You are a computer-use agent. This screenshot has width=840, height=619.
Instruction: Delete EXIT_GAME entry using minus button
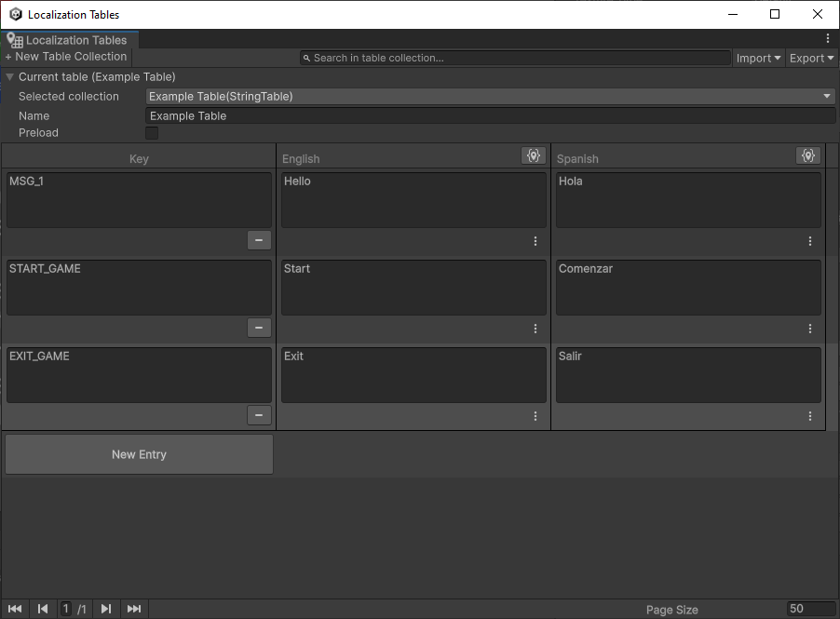(259, 415)
